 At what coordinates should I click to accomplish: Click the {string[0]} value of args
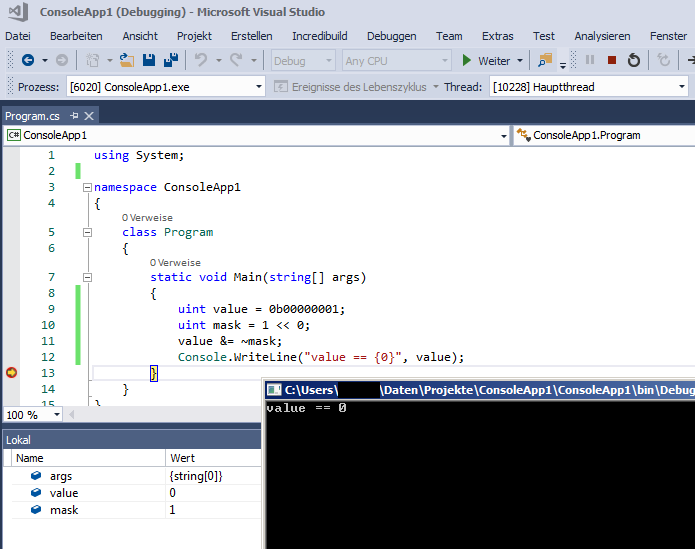coord(195,476)
